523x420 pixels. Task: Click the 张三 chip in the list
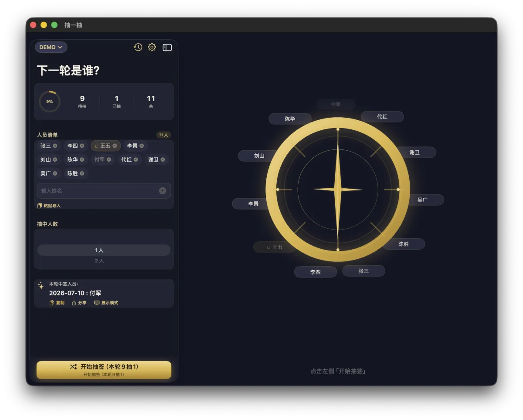pyautogui.click(x=48, y=146)
